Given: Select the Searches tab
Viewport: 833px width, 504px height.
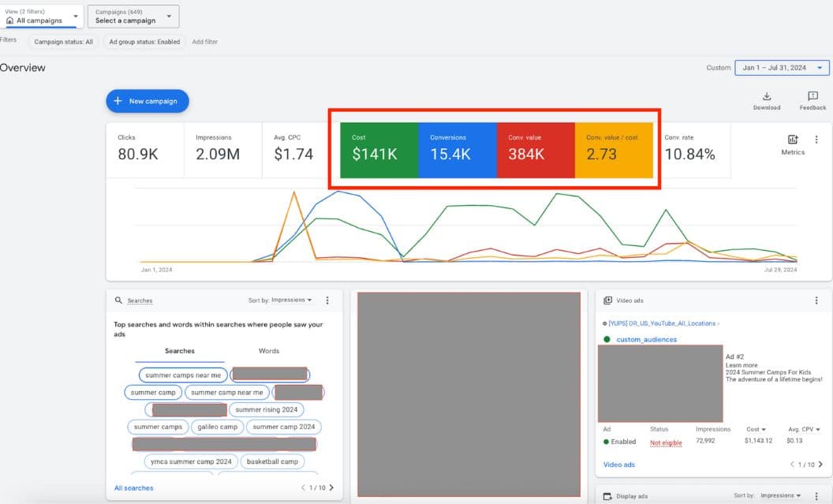Looking at the screenshot, I should point(180,351).
